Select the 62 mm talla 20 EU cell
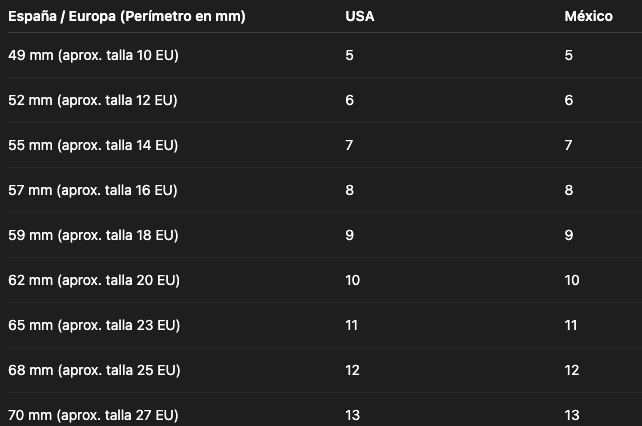The height and width of the screenshot is (426, 642). coord(94,281)
